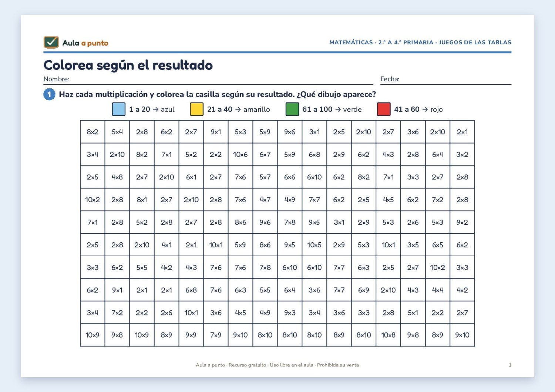
Task: Click the grid cell '6×7'
Action: tap(265, 155)
